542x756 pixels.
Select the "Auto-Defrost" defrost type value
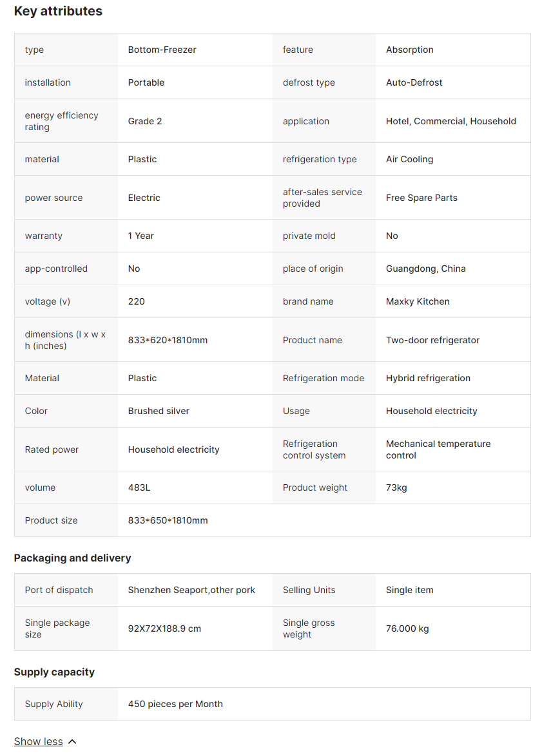click(x=414, y=82)
